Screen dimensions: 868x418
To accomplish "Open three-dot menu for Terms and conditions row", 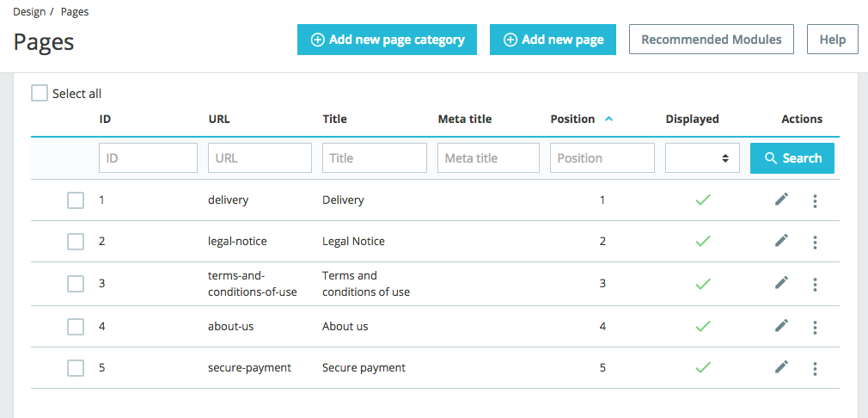I will [x=815, y=284].
